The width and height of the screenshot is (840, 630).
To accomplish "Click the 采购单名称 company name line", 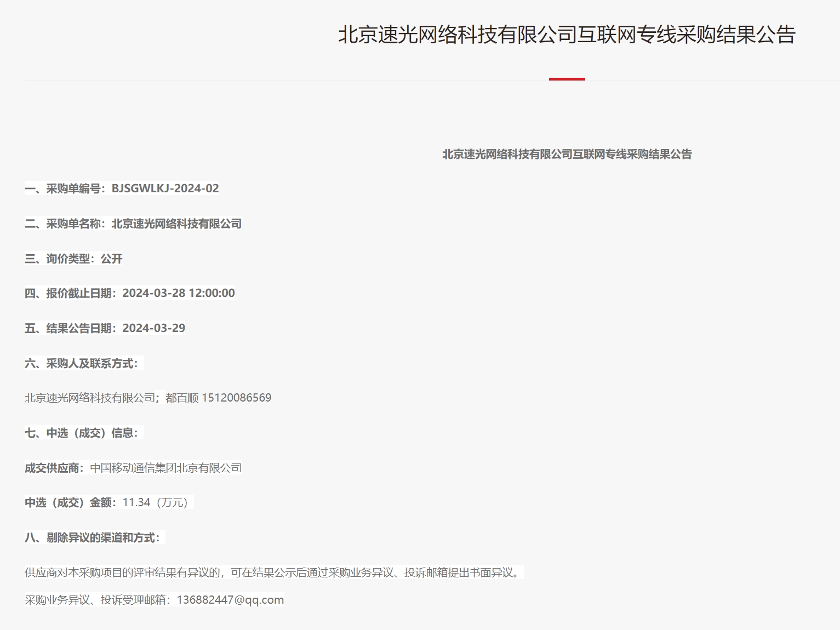I will pos(176,224).
